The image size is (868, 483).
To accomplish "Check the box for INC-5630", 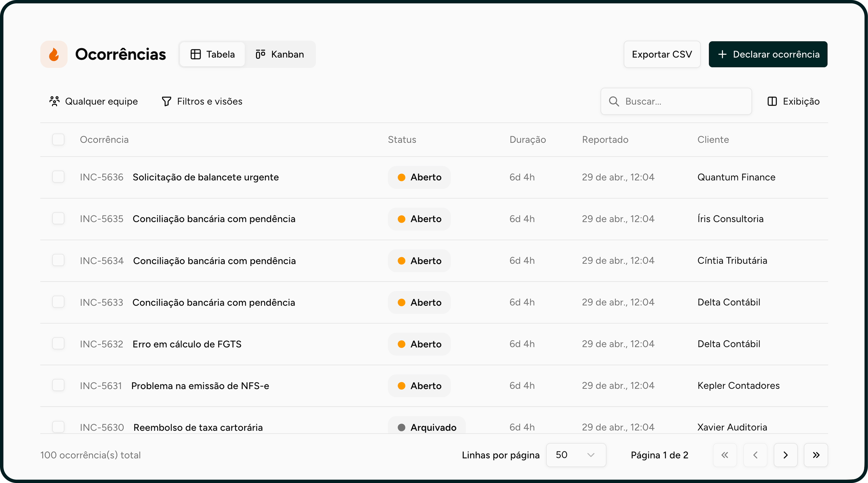I will click(x=58, y=427).
